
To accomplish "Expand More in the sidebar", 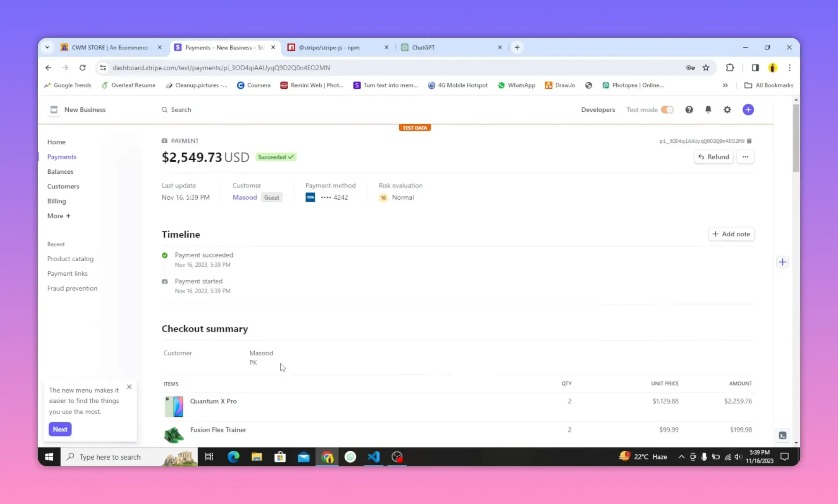I will click(x=59, y=216).
